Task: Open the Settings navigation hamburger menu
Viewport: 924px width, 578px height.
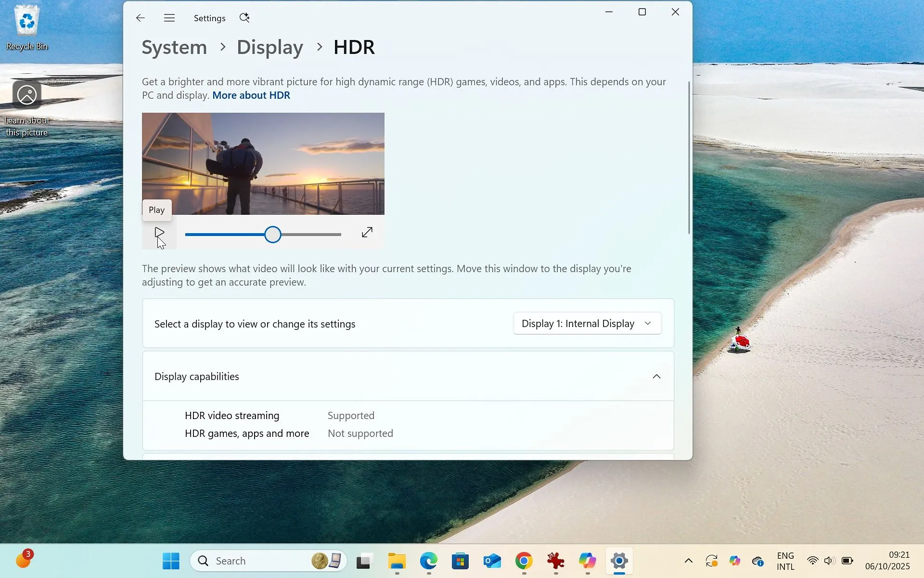Action: (169, 18)
